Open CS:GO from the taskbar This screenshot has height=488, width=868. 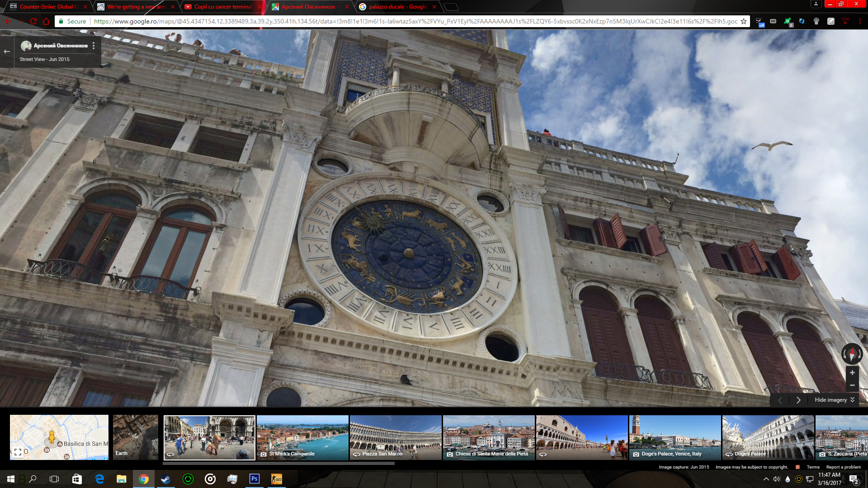tap(276, 479)
